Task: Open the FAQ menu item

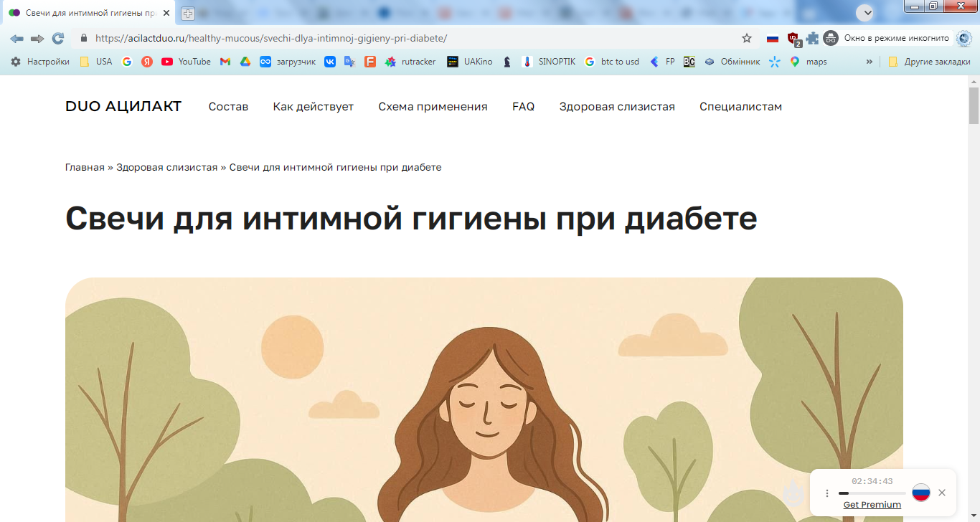Action: click(524, 107)
